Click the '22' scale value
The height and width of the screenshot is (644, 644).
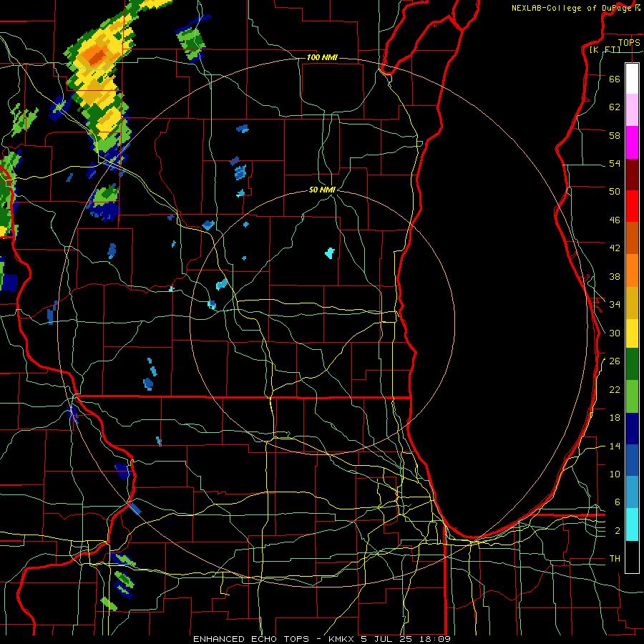pos(615,389)
